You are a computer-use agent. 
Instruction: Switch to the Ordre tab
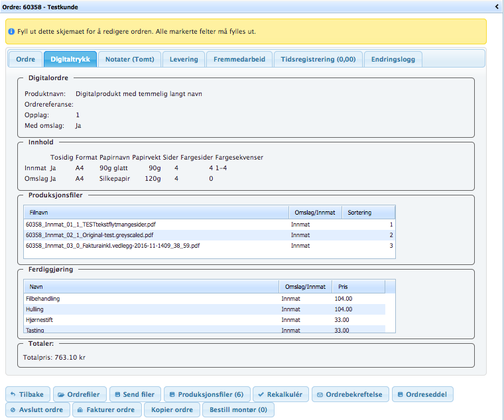pos(25,59)
